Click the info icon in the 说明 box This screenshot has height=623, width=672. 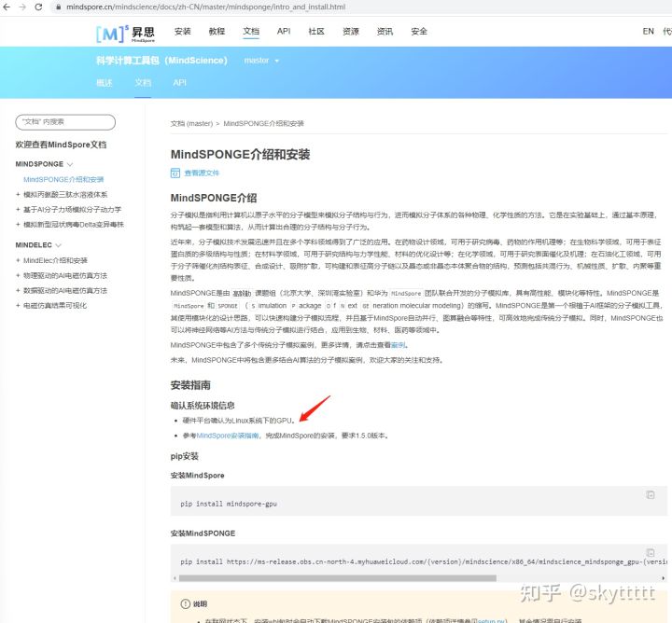click(x=185, y=603)
